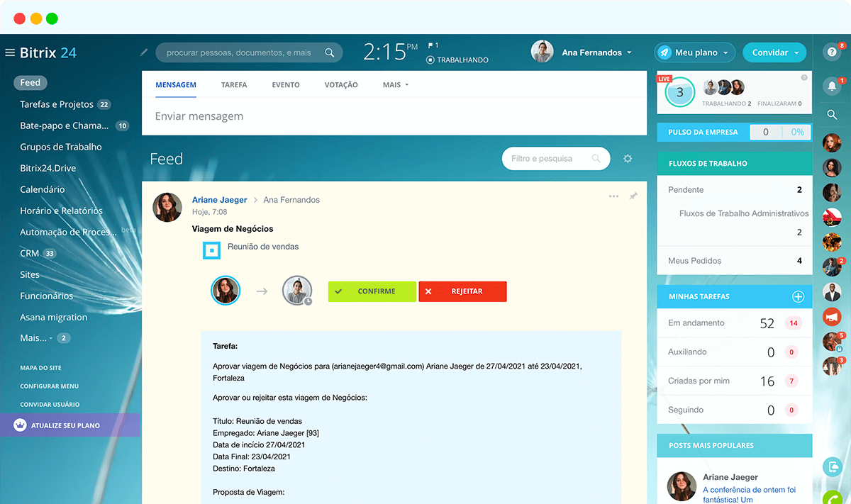The image size is (851, 504).
Task: Click the green phone call icon
Action: [833, 498]
